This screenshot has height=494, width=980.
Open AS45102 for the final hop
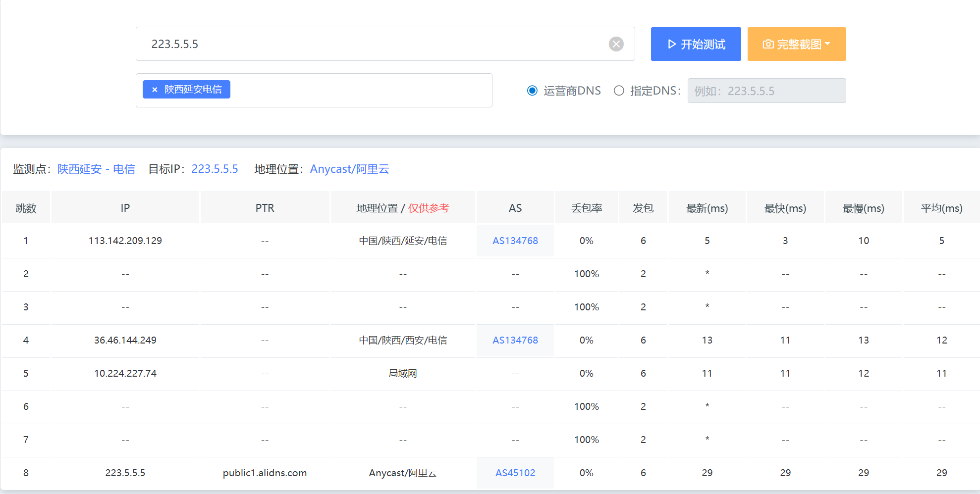pyautogui.click(x=515, y=473)
